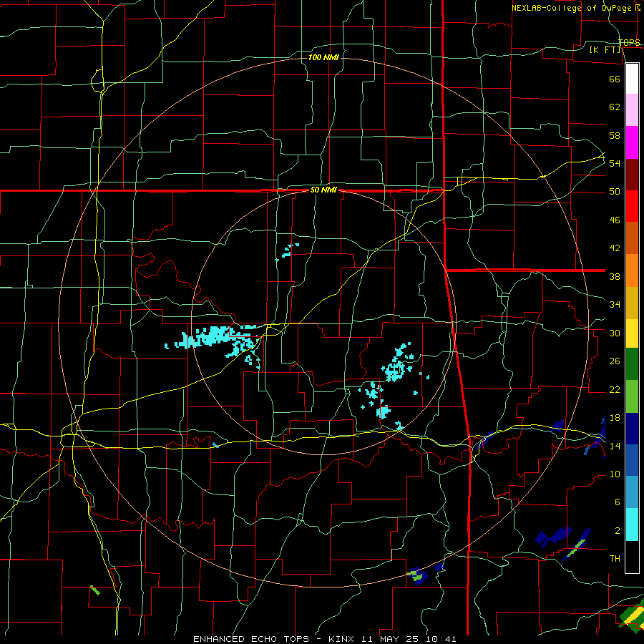This screenshot has height=644, width=644.
Task: Click the small cyan echoes north of radar center
Action: [x=287, y=251]
